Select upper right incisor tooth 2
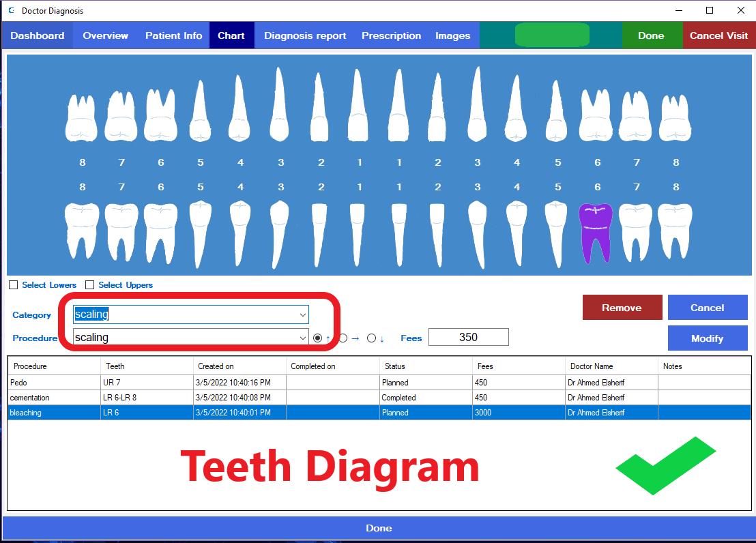 click(319, 107)
